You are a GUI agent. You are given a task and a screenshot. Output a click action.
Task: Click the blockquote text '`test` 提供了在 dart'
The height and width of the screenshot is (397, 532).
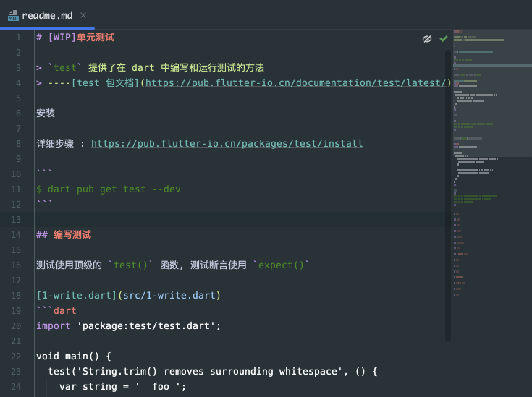point(101,67)
